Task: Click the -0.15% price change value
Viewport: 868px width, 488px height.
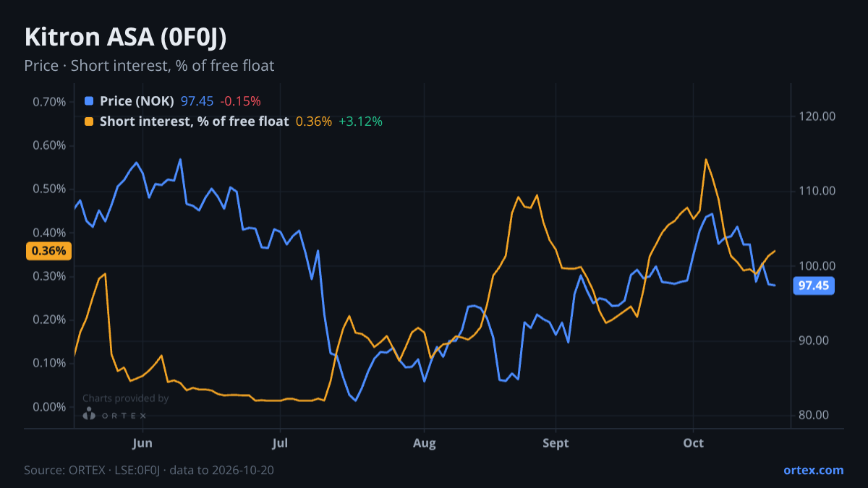Action: pyautogui.click(x=240, y=101)
